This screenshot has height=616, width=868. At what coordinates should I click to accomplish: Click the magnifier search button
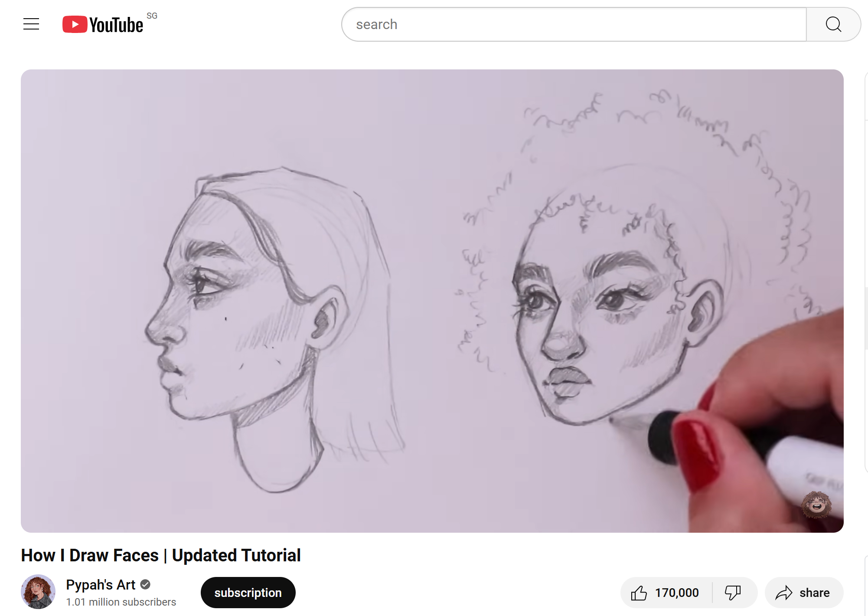click(x=833, y=25)
